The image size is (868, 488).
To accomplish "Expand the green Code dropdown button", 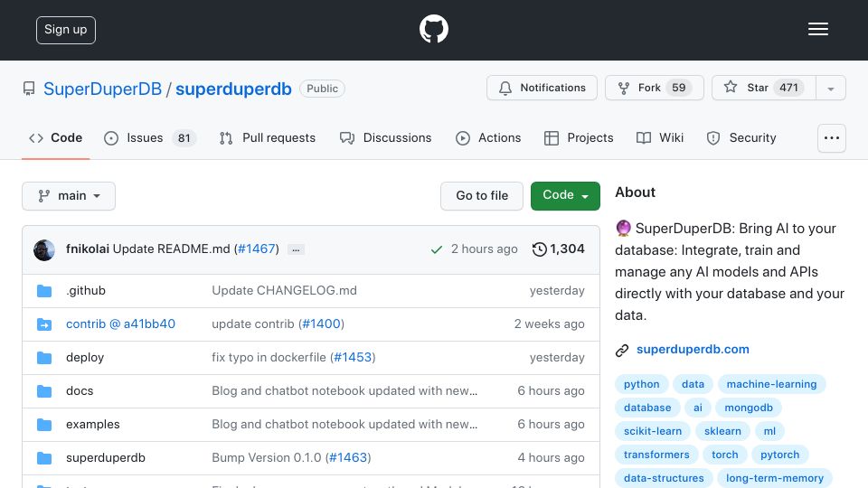I will (565, 196).
